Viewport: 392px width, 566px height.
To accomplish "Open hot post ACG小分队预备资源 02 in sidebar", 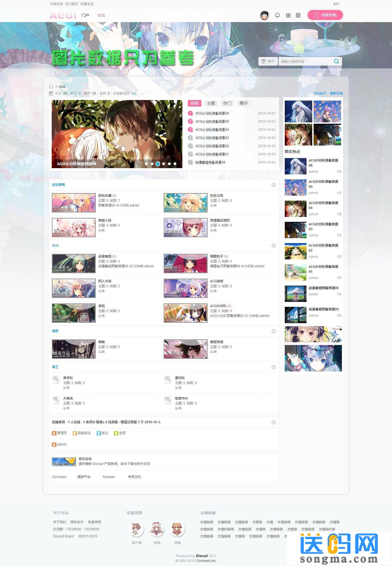I will point(323,248).
